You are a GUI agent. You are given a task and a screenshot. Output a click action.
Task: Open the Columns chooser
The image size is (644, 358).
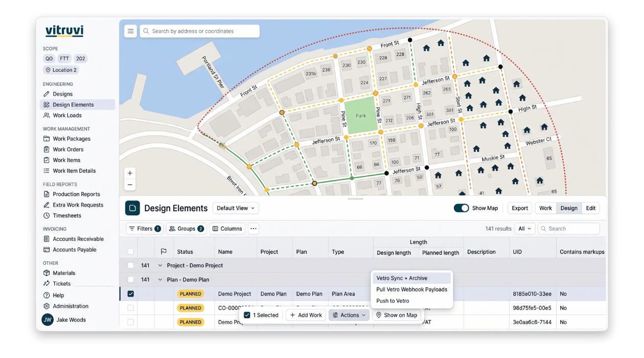(x=227, y=229)
